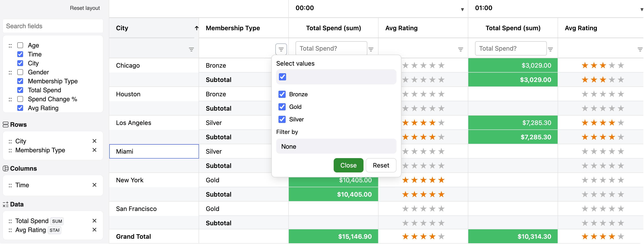
Task: Enable the Spend Change % field checkbox
Action: click(20, 99)
